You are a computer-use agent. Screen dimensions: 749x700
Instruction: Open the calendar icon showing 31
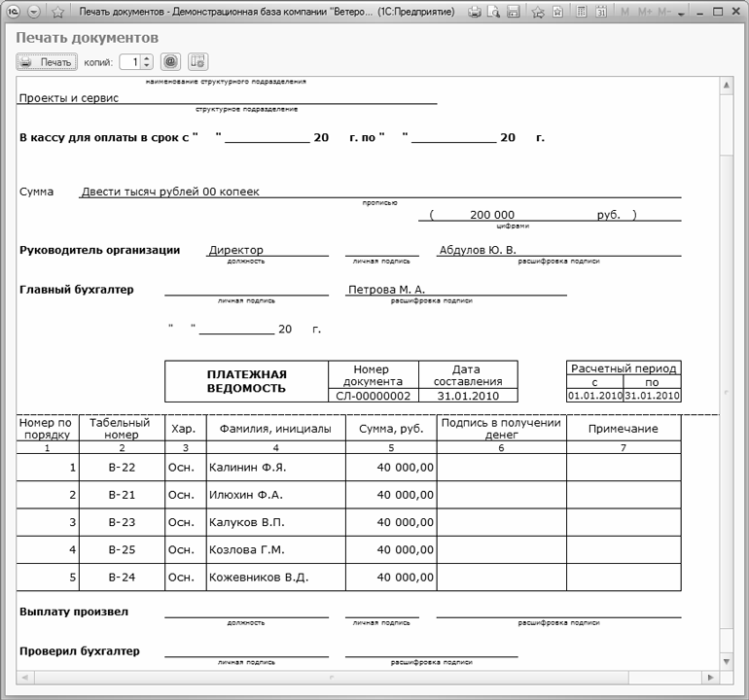point(601,12)
